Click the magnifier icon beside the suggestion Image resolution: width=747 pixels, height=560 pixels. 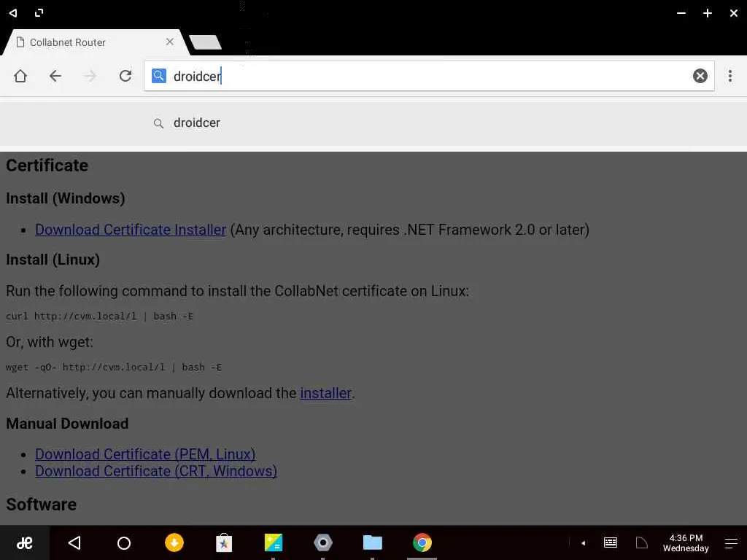pyautogui.click(x=158, y=124)
